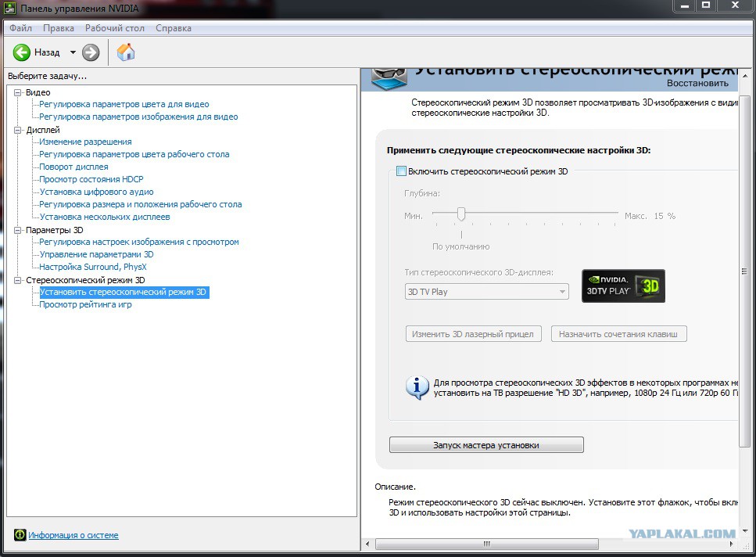Click Запуск мастера установки button
756x557 pixels.
click(486, 444)
